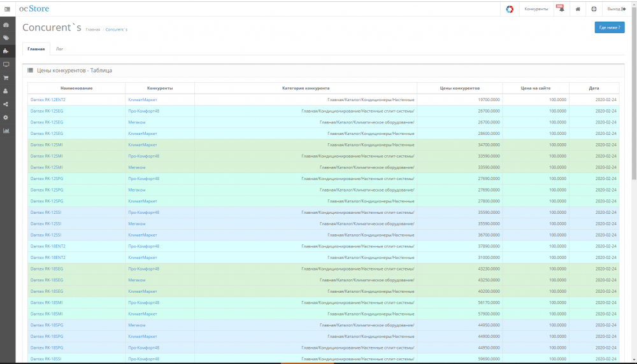Click the Конкуренты column header

160,88
